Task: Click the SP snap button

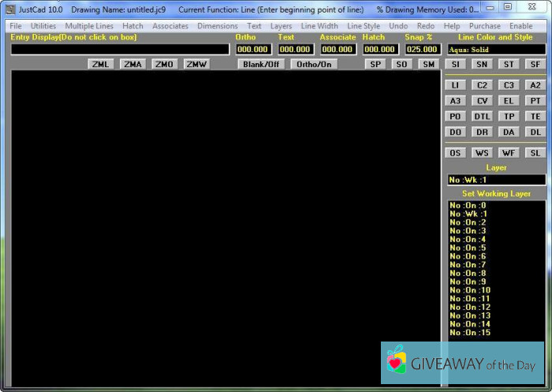Action: pos(375,64)
